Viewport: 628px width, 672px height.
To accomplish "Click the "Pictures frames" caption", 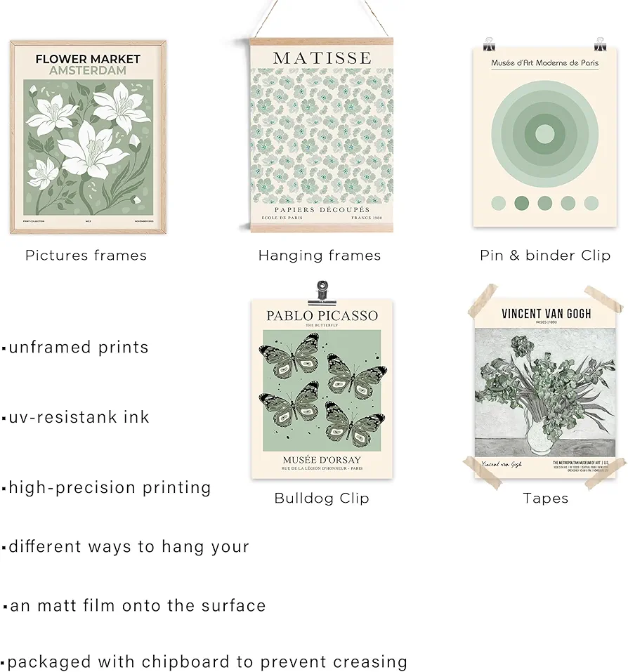I will [x=86, y=256].
